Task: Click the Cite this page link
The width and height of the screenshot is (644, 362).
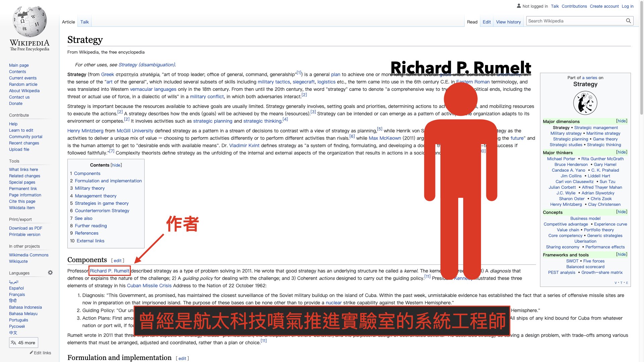Action: [x=22, y=201]
